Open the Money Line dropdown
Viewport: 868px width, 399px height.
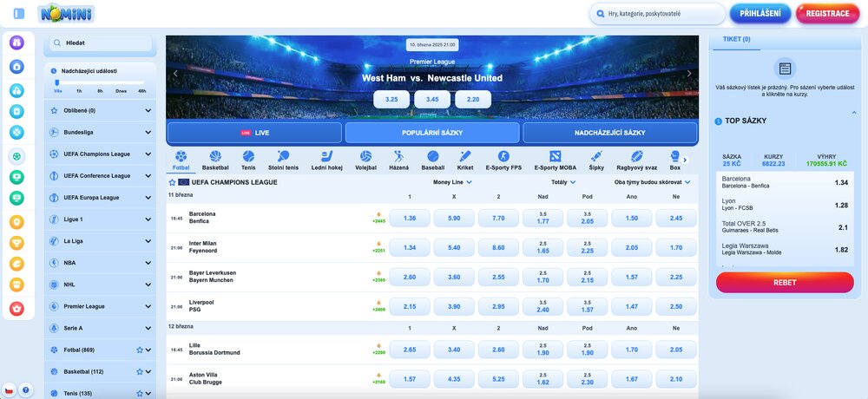(x=453, y=182)
